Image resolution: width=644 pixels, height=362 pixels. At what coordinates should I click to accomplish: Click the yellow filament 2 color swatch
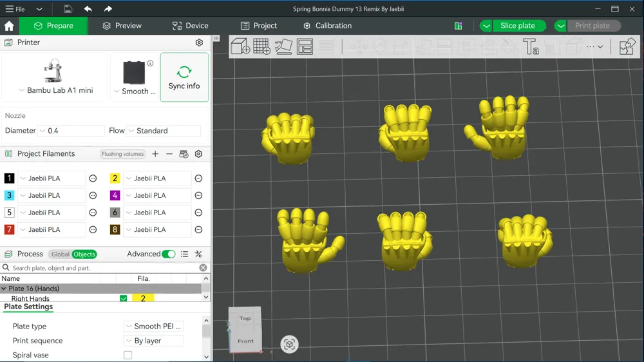[115, 178]
